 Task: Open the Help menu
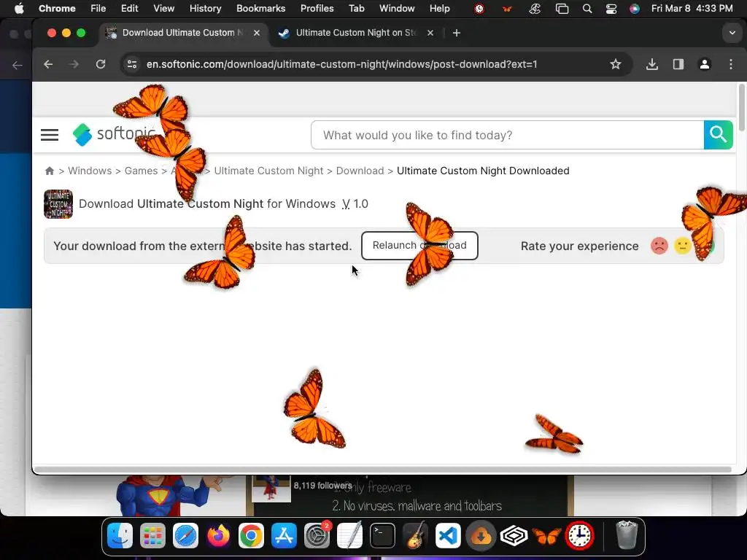(439, 8)
